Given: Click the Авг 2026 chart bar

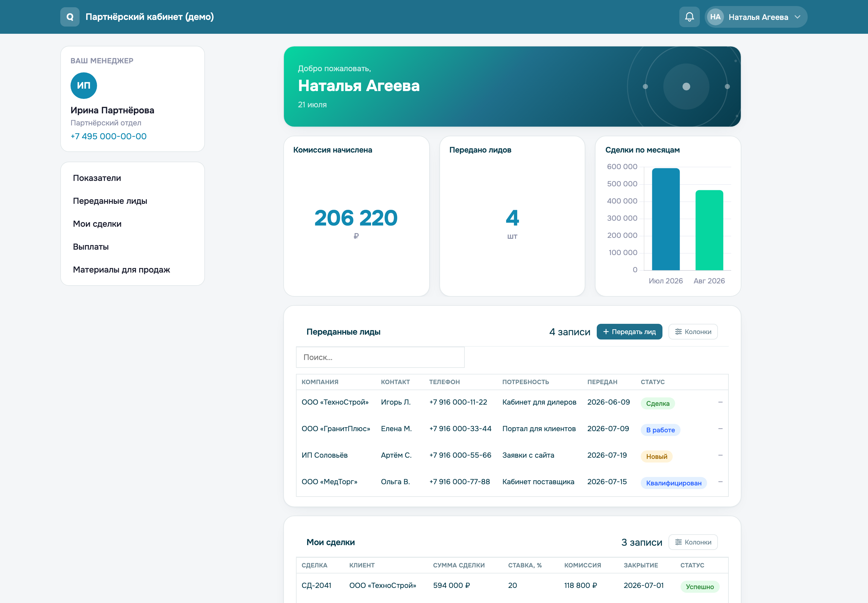Looking at the screenshot, I should click(x=709, y=230).
